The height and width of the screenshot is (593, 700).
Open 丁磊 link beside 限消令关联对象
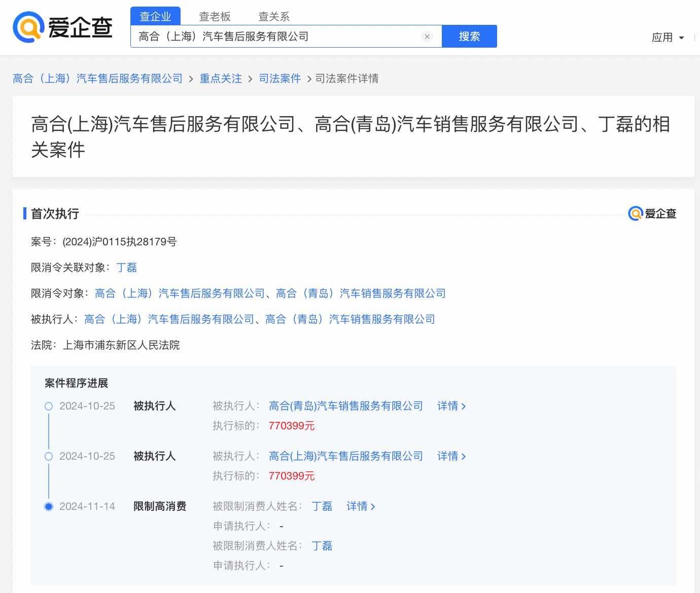(126, 268)
